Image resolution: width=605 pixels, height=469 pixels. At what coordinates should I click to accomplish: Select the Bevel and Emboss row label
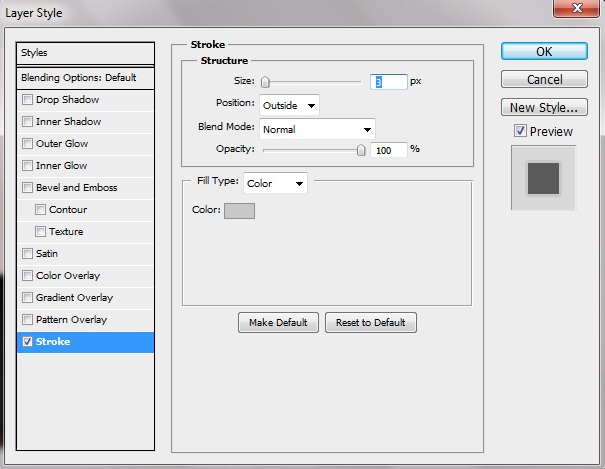76,187
